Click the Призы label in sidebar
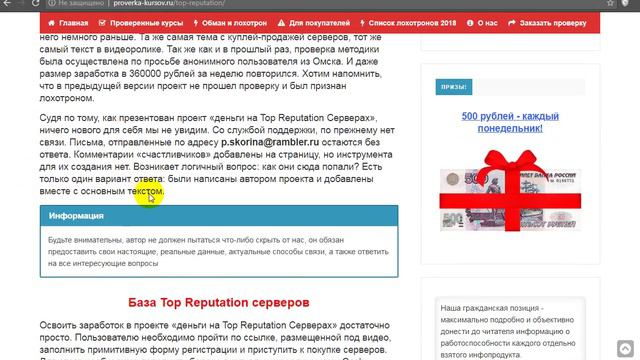 [x=454, y=87]
